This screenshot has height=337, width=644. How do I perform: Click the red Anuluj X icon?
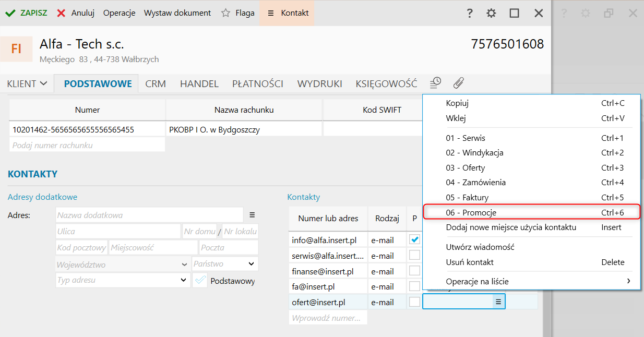62,13
